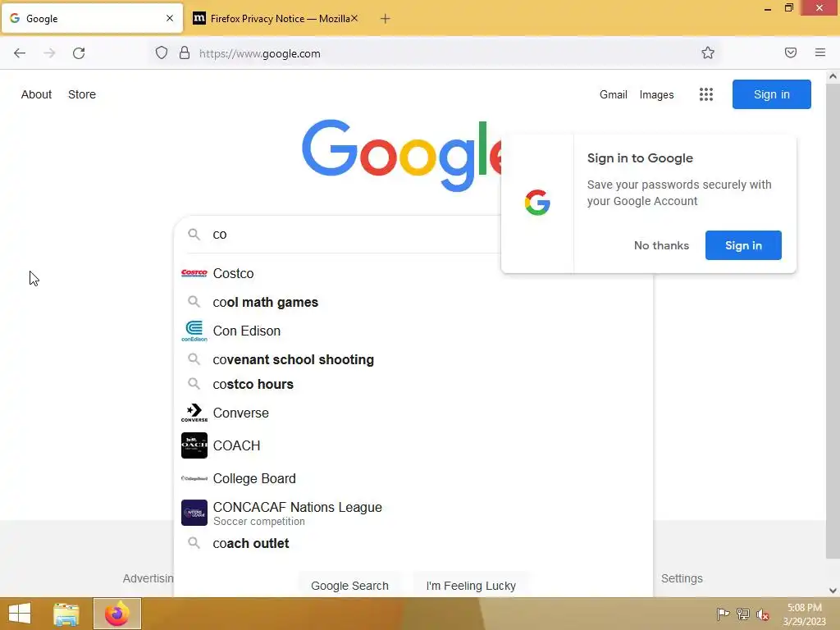
Task: Choose the CONCACAF Nations League suggestion
Action: pyautogui.click(x=413, y=513)
